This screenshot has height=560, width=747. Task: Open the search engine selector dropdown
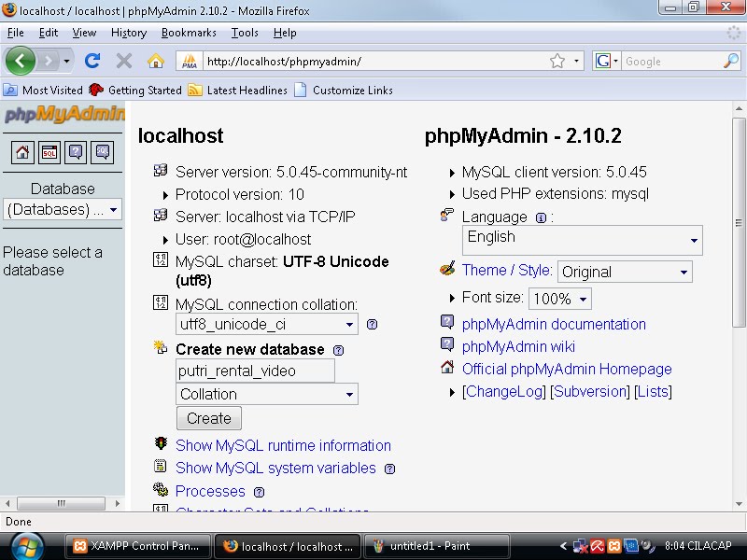(606, 61)
